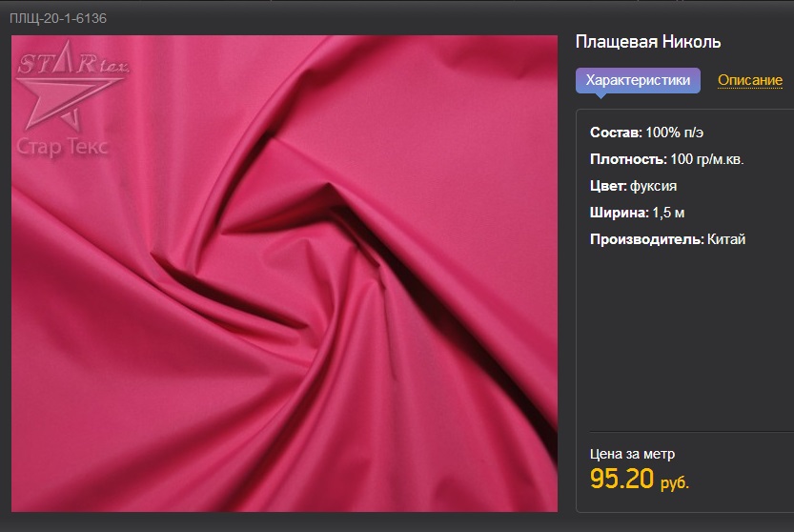Screen dimensions: 794x532
Task: Click the Плотность label
Action: (628, 159)
